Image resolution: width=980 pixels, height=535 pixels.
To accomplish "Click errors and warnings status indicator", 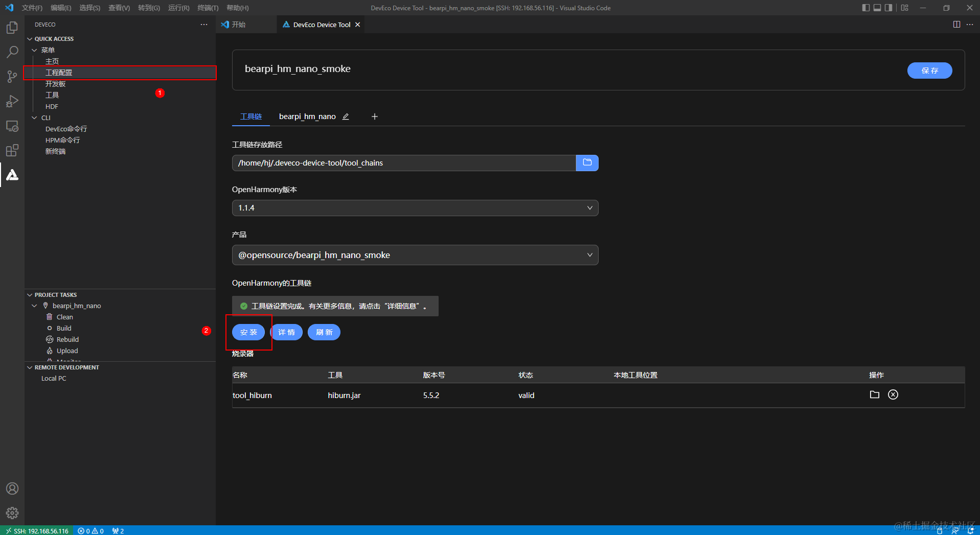I will (x=90, y=531).
